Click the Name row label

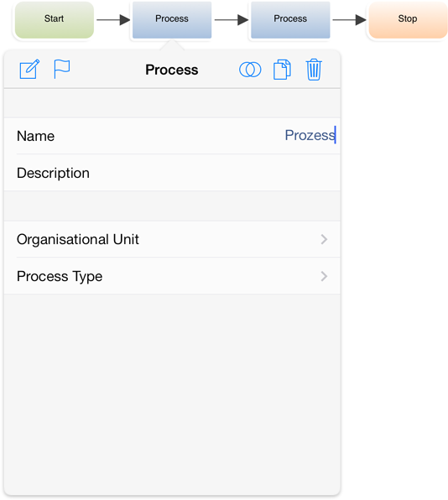pos(36,136)
